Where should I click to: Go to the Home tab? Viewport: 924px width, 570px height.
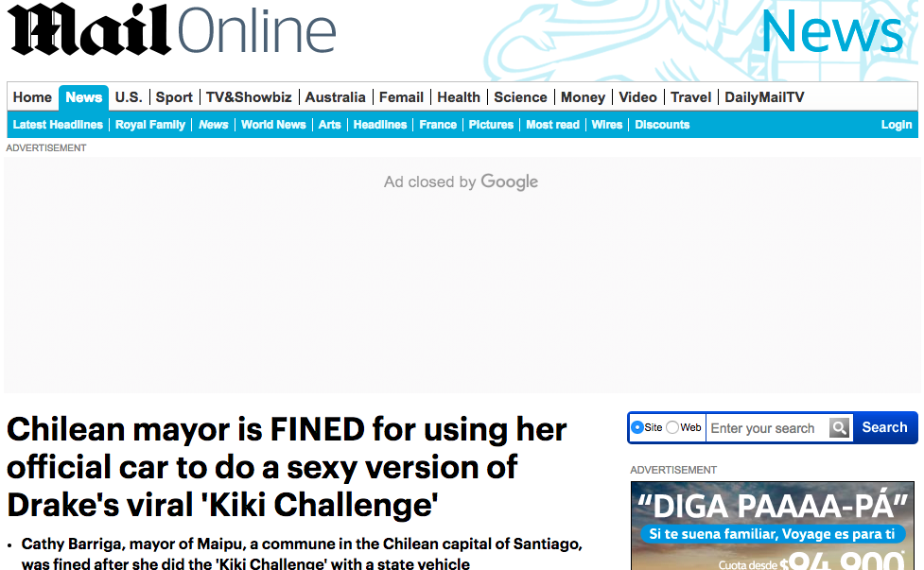32,97
